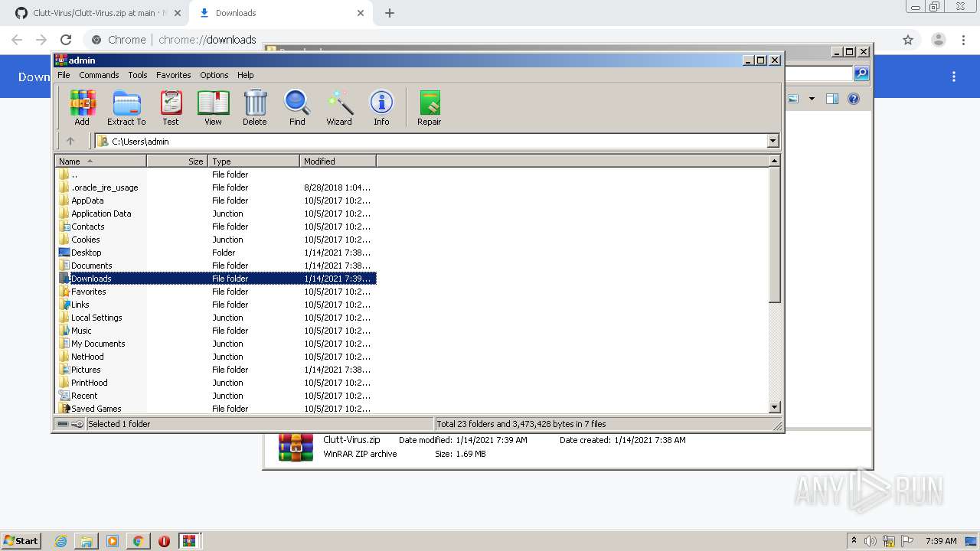Image resolution: width=980 pixels, height=551 pixels.
Task: Click the media player taskbar icon
Action: [113, 541]
